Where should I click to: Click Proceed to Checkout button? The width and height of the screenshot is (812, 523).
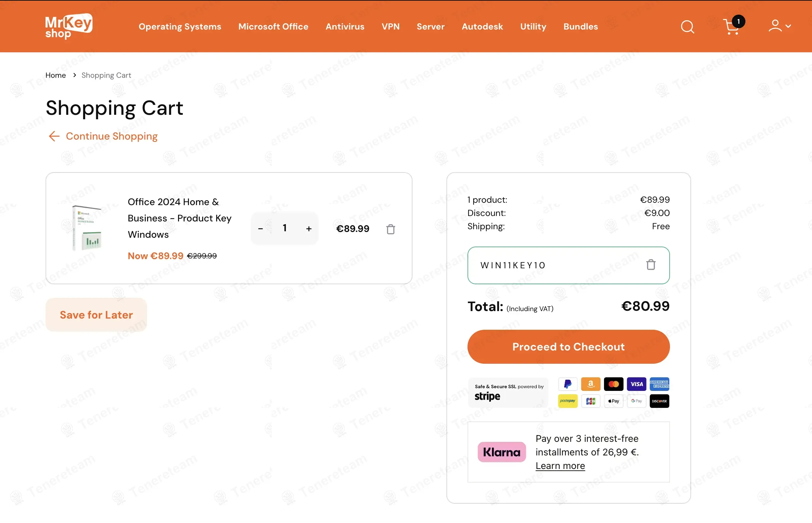point(568,346)
